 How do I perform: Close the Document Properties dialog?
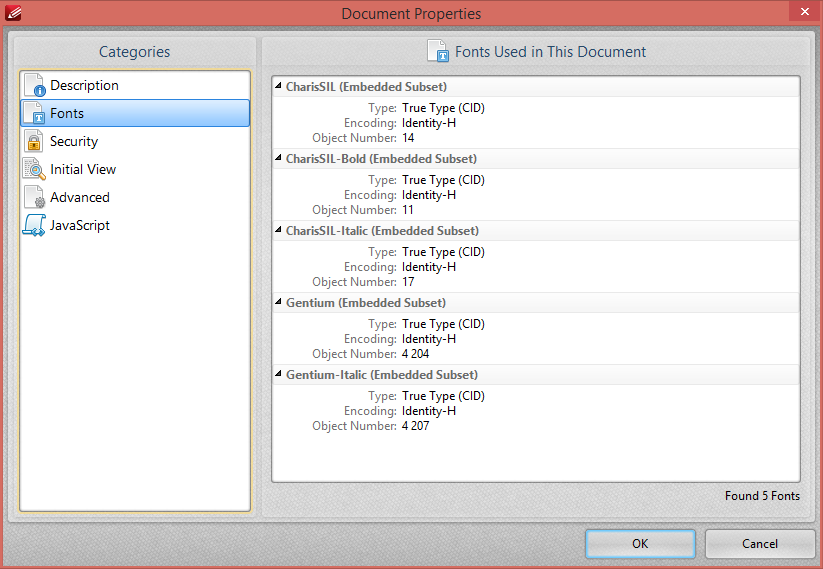tap(805, 11)
